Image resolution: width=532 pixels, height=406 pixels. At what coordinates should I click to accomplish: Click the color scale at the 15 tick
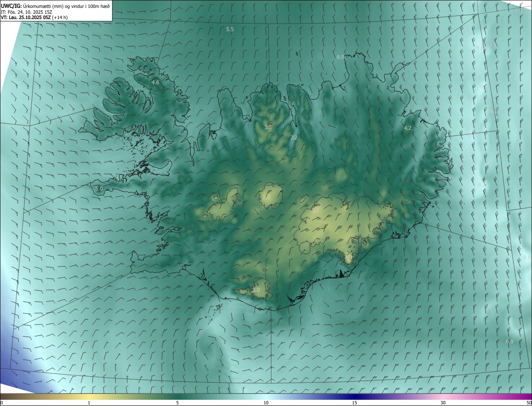(x=355, y=403)
